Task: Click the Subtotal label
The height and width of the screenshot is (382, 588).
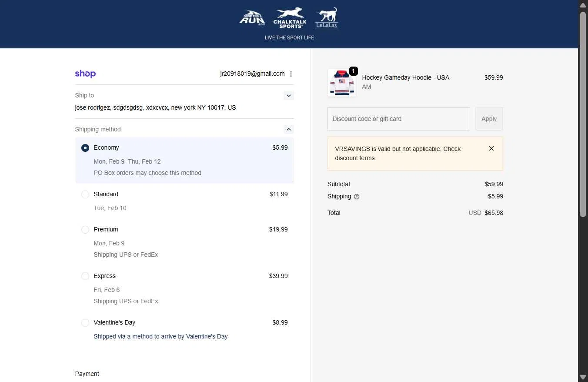Action: pos(339,184)
